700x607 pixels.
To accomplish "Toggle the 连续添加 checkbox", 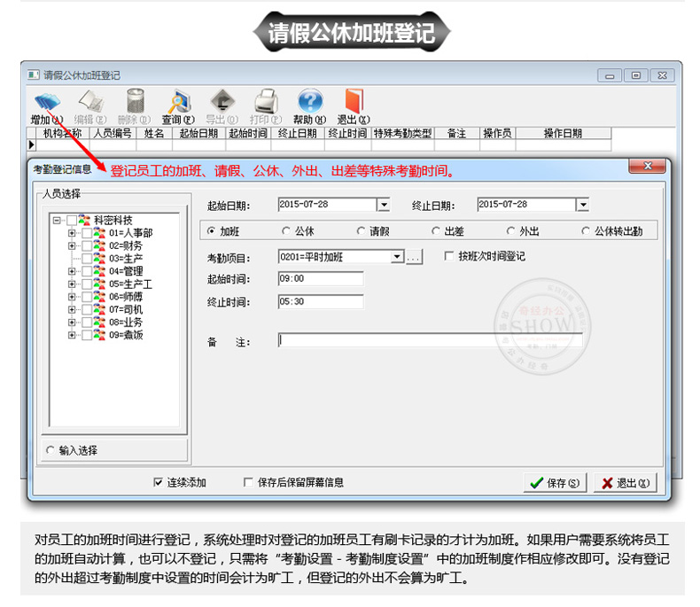I will [x=159, y=483].
